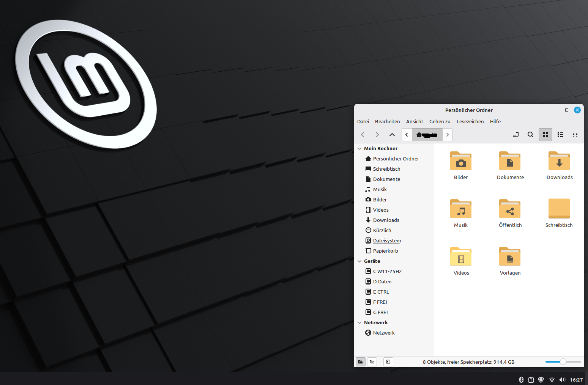This screenshot has width=588, height=385.
Task: Select the Dokumente folder icon
Action: coord(510,161)
